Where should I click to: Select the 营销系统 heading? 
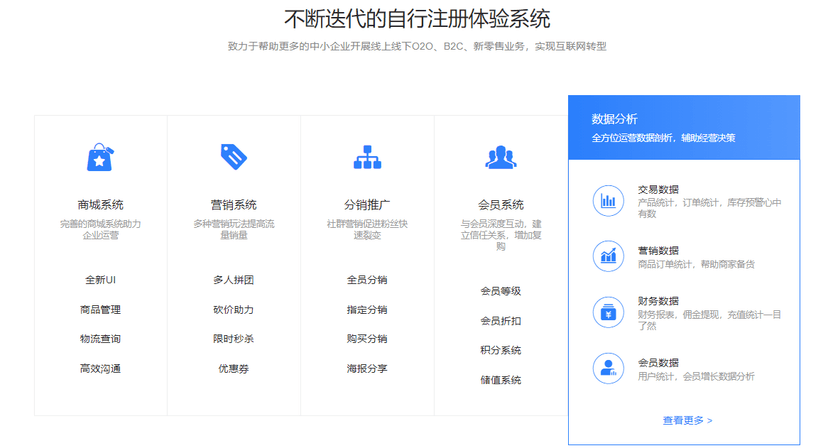(x=233, y=204)
